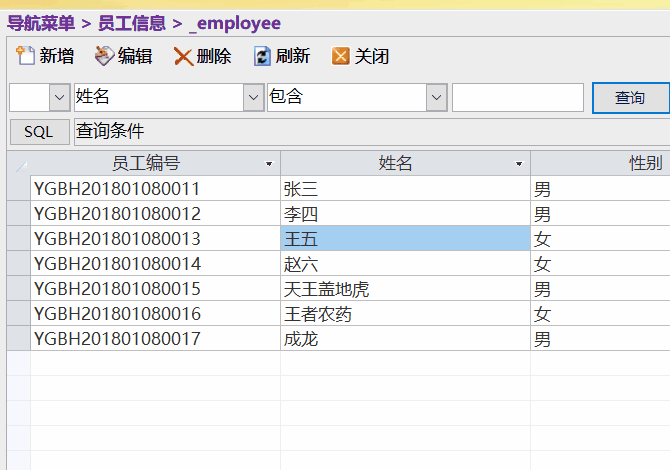The height and width of the screenshot is (470, 670).
Task: Select the row header for 赵六
Action: [19, 264]
